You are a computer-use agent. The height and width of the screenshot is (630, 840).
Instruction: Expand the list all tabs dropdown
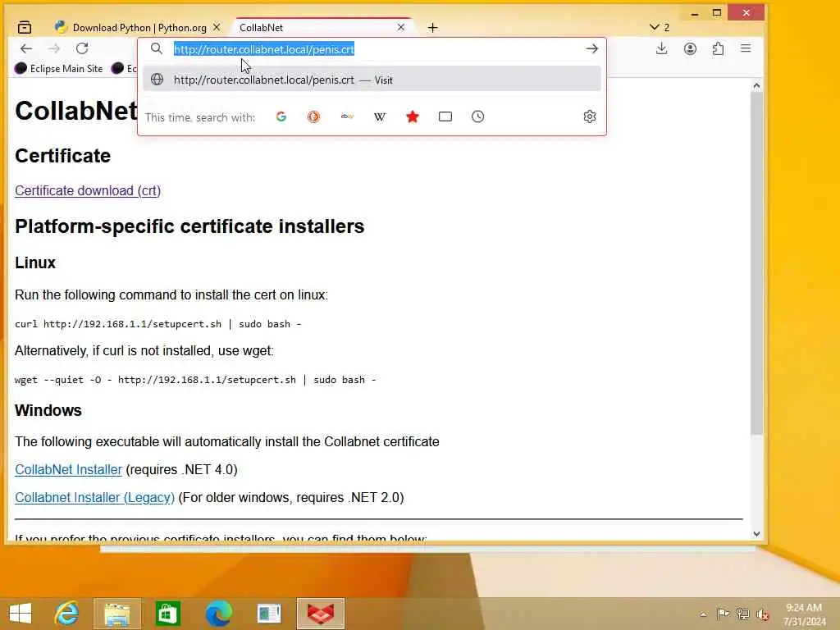pyautogui.click(x=660, y=27)
